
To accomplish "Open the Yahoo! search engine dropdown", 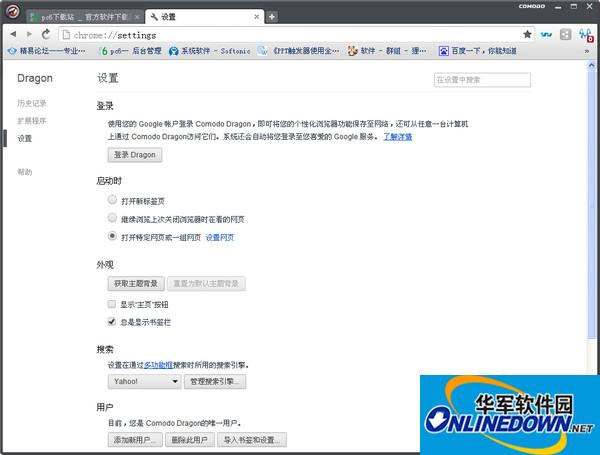I will point(144,382).
